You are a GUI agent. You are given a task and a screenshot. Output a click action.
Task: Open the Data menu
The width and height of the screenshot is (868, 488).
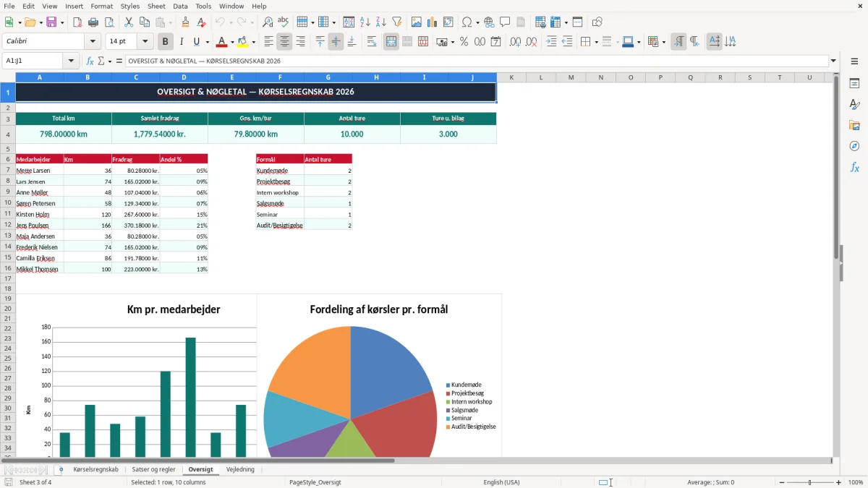pos(180,6)
